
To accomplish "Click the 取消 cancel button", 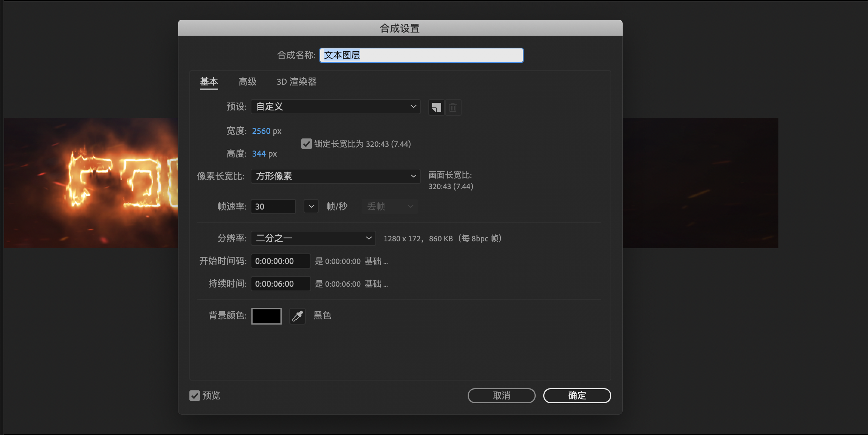I will point(501,396).
